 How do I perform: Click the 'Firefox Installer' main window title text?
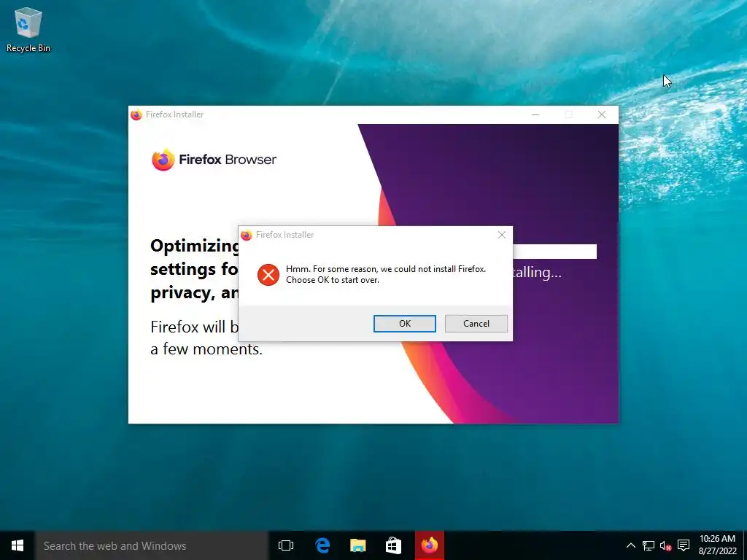click(175, 114)
